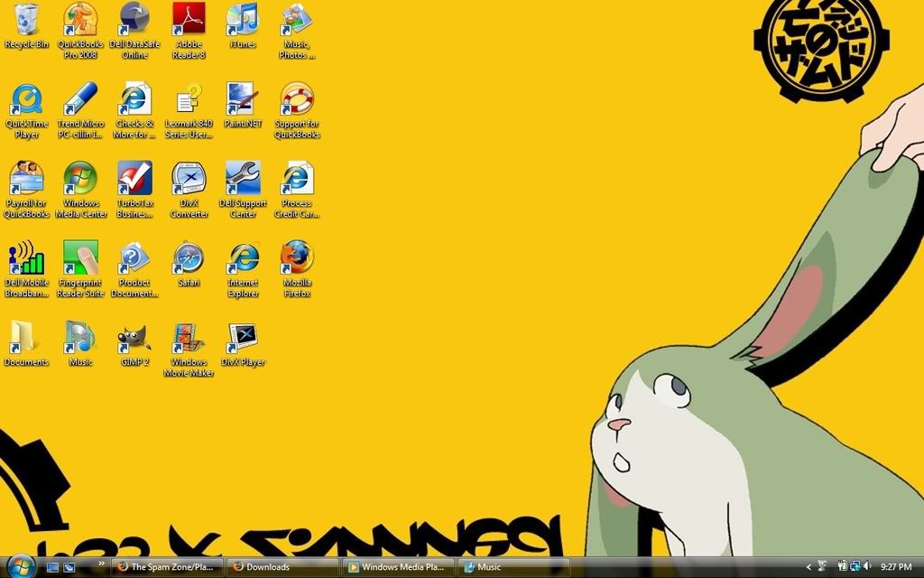Open the Documents folder shortcut
Image resolution: width=924 pixels, height=578 pixels.
click(x=26, y=344)
